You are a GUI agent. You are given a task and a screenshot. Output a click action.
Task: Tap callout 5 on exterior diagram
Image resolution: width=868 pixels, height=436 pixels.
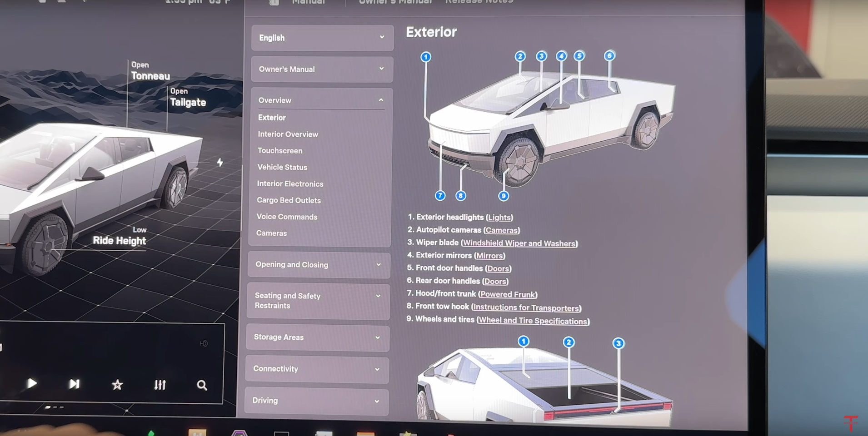click(579, 56)
